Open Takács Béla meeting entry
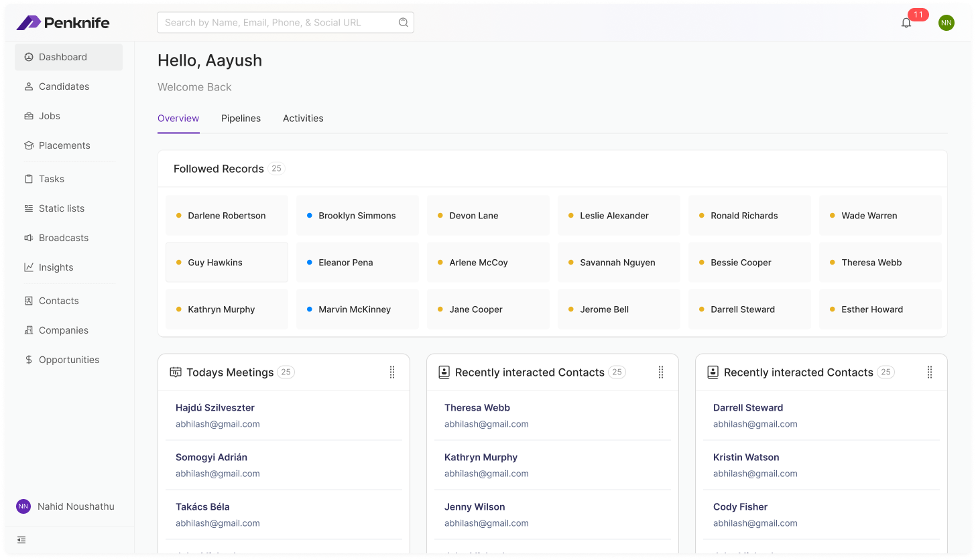The image size is (976, 560). point(284,514)
